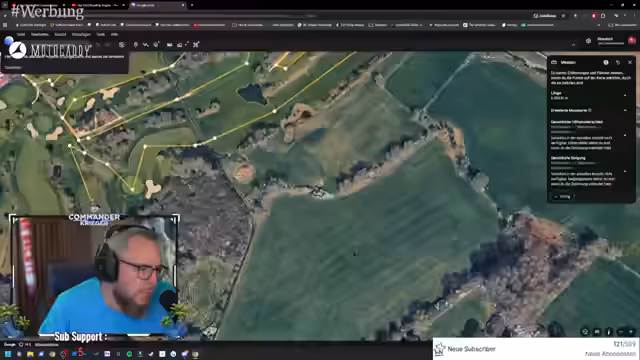Open the settings gear near top right
Image resolution: width=640 pixels, height=360 pixels.
point(588,41)
